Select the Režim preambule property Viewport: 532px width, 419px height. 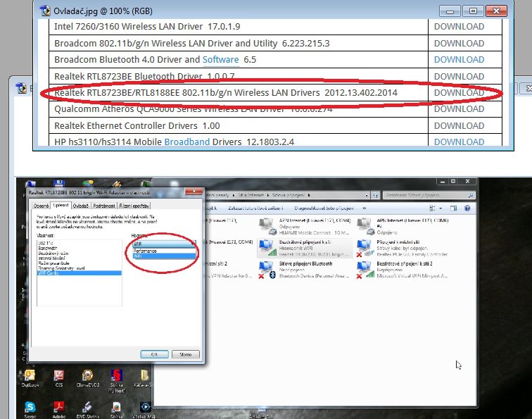(x=53, y=263)
